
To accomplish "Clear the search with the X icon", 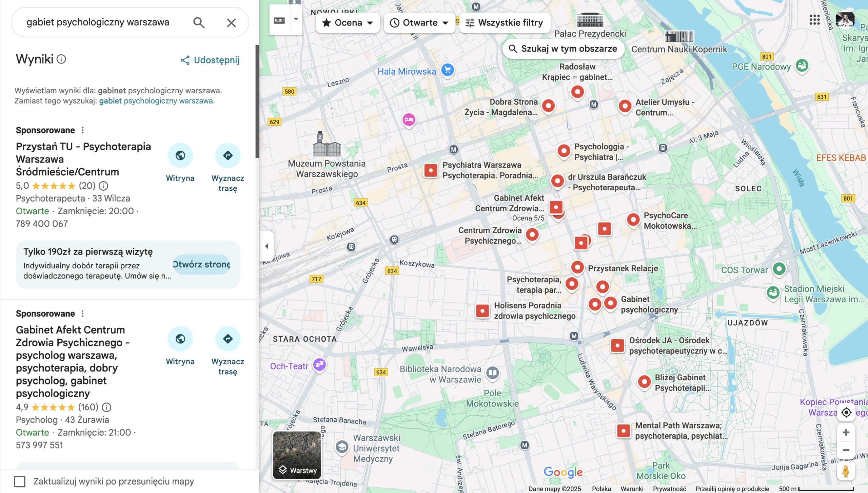I will click(231, 23).
